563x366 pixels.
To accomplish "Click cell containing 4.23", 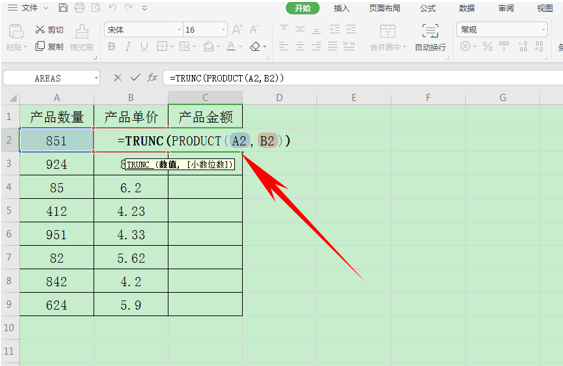I will coord(131,211).
